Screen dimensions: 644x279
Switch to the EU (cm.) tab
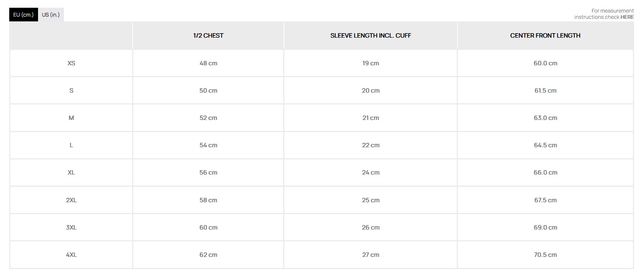click(x=23, y=15)
